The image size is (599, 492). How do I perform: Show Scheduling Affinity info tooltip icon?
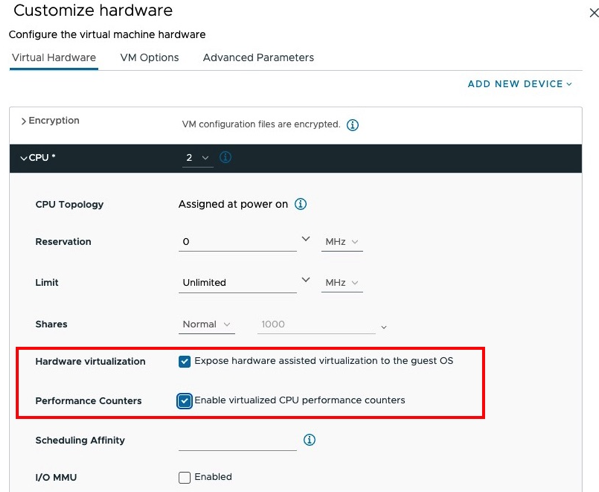[309, 440]
